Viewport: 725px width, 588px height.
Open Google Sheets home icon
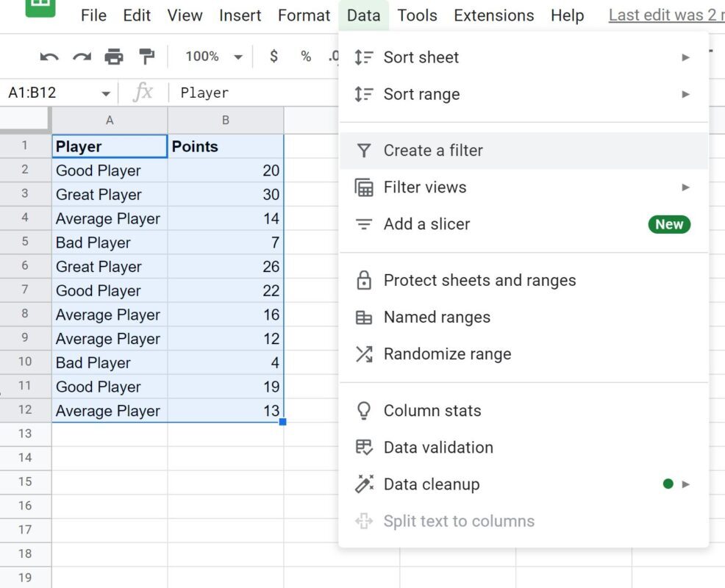click(40, 7)
